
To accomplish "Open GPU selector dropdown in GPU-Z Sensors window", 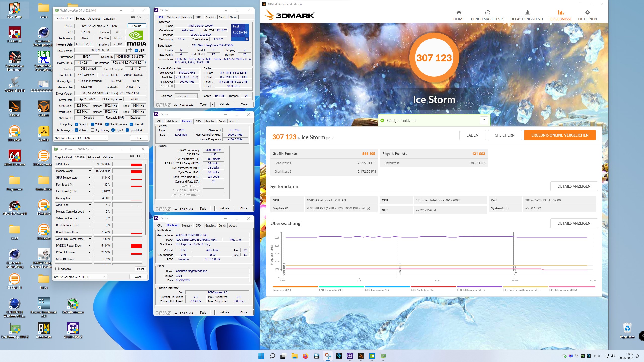I will 80,277.
